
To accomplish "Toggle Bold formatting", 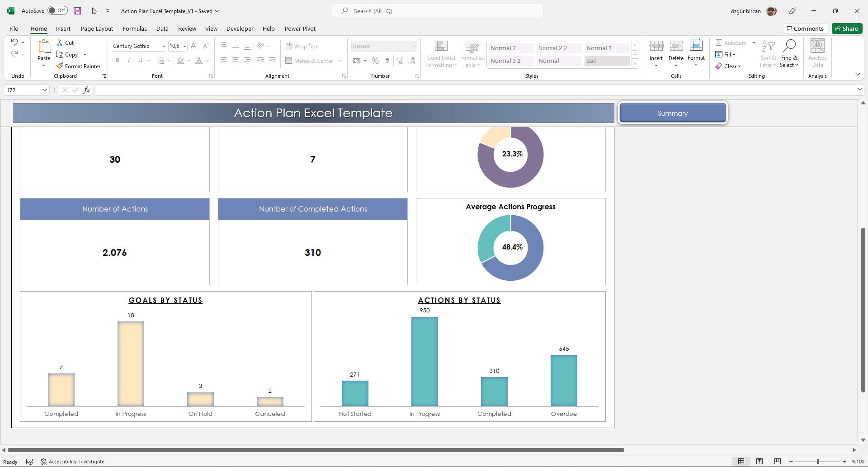I will (117, 61).
